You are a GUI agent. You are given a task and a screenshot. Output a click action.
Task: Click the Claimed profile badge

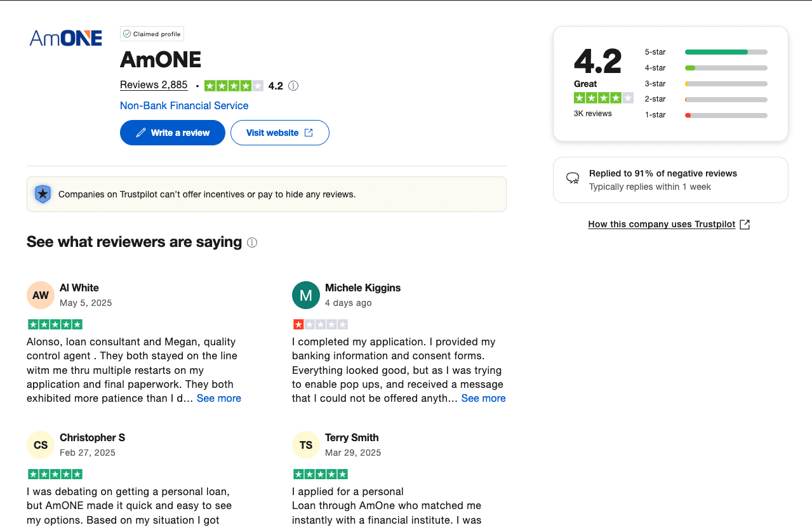coord(152,34)
